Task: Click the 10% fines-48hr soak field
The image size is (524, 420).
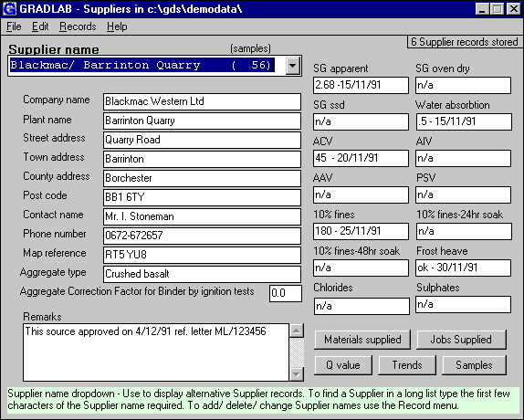Action: coord(361,268)
